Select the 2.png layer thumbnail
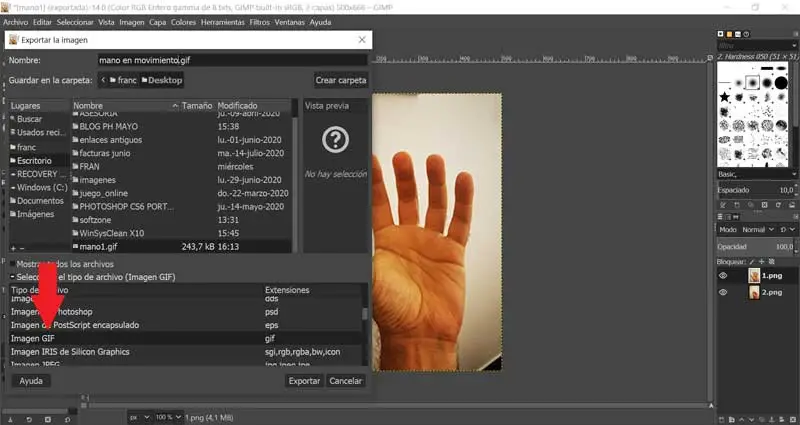 coord(754,292)
